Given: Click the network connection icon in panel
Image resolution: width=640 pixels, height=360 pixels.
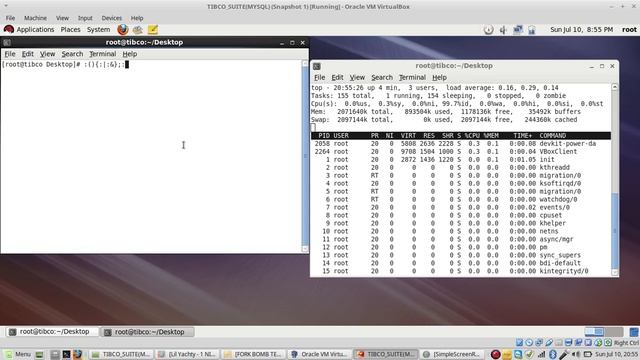Looking at the screenshot, I should (x=518, y=30).
